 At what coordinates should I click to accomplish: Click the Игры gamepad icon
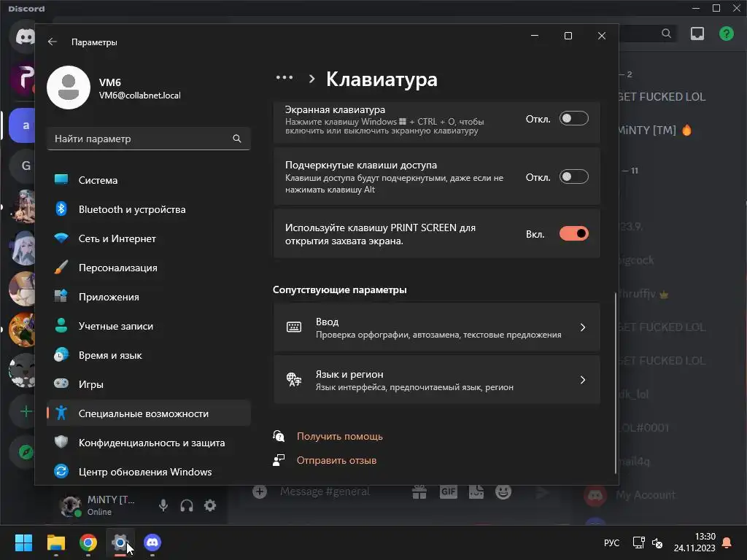[x=61, y=384]
